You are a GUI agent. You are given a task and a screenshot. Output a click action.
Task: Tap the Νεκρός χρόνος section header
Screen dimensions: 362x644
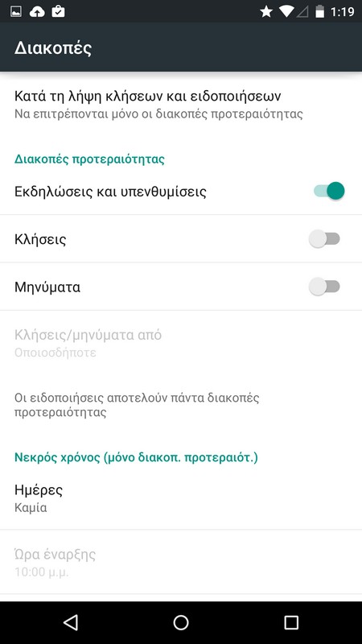(x=136, y=457)
